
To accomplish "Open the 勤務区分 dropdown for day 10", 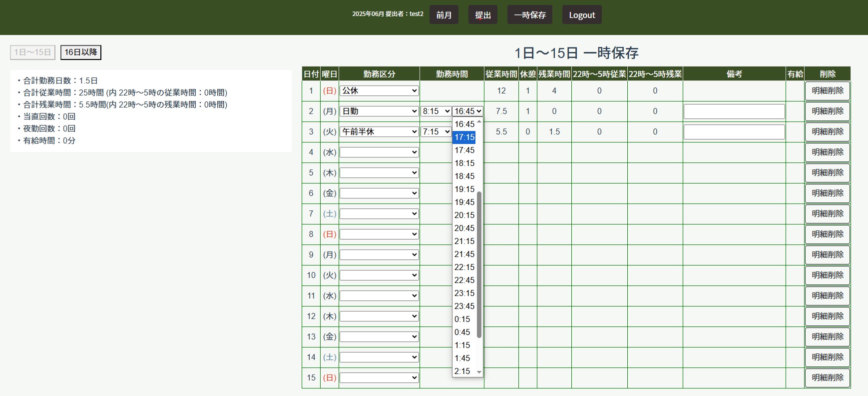I will pyautogui.click(x=379, y=275).
